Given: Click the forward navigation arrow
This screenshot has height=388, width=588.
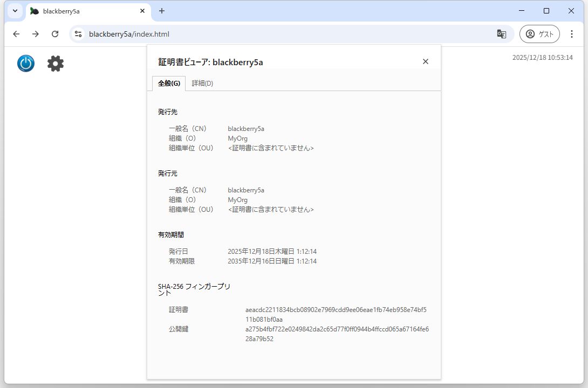Looking at the screenshot, I should [36, 33].
